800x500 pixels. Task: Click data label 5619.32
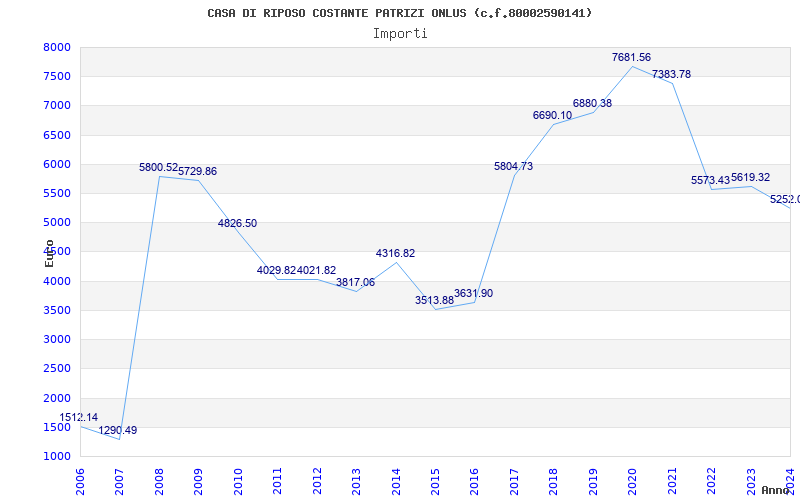[751, 178]
